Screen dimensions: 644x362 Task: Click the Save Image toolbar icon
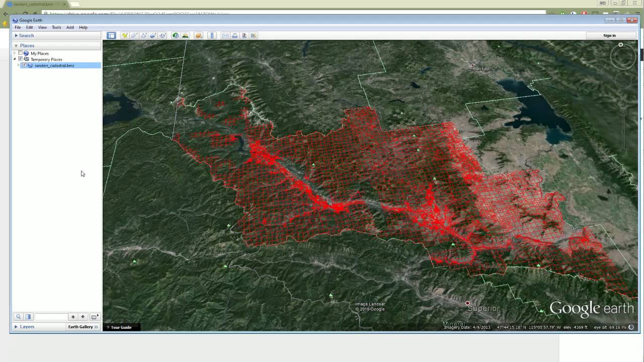pos(245,35)
